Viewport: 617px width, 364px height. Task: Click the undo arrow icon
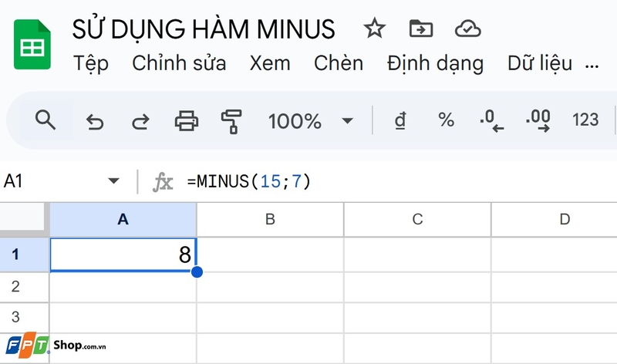pos(95,122)
